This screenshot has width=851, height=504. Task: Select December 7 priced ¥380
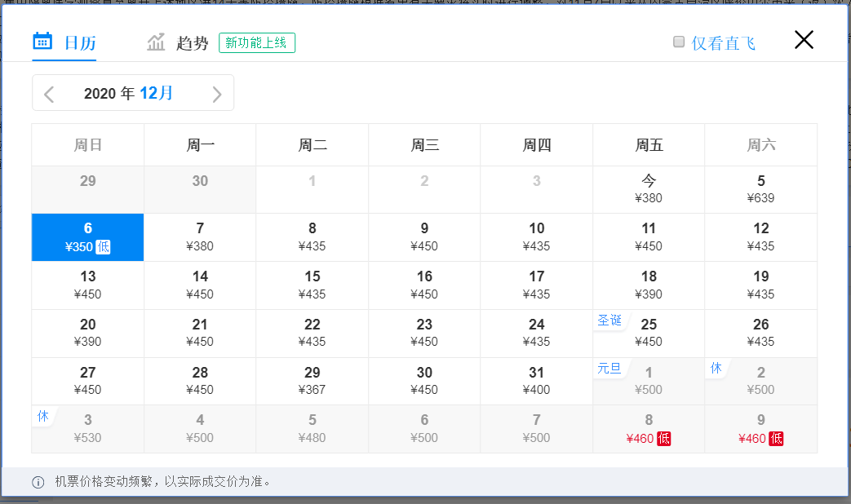[200, 237]
